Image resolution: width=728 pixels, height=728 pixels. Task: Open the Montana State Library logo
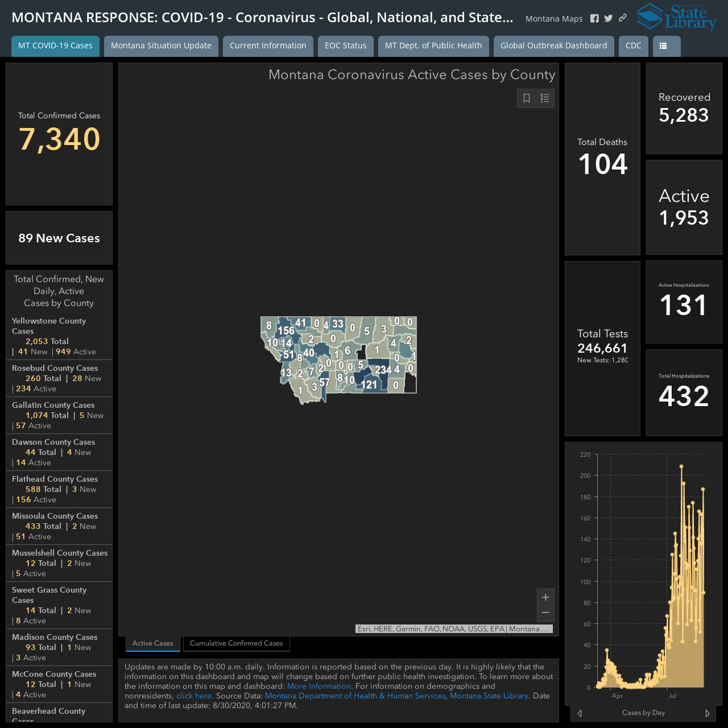tap(676, 16)
